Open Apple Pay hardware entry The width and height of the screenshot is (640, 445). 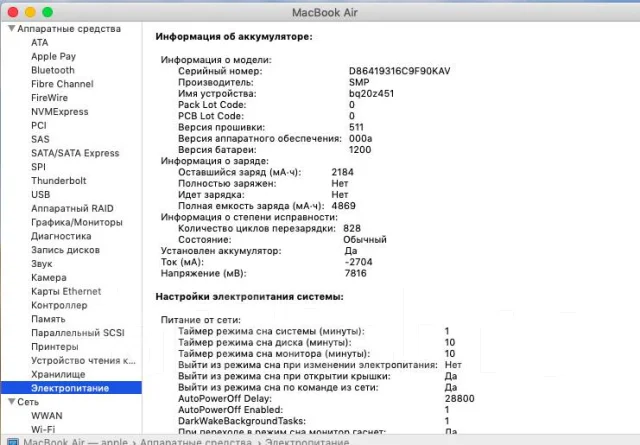53,56
